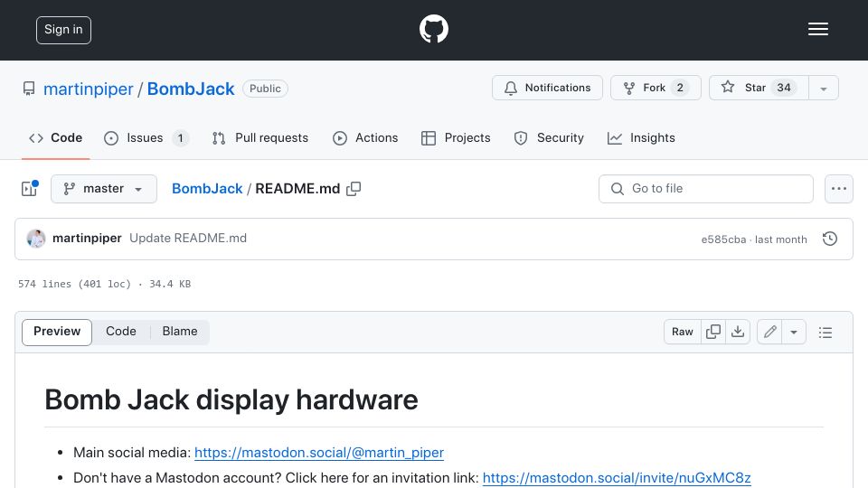Open the Projects tab

[x=456, y=137]
